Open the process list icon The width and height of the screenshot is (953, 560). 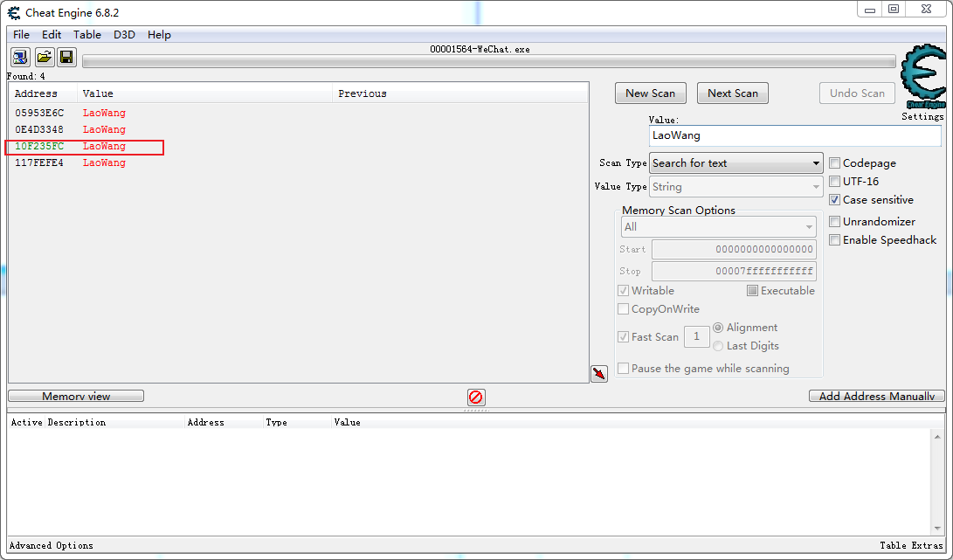click(21, 58)
